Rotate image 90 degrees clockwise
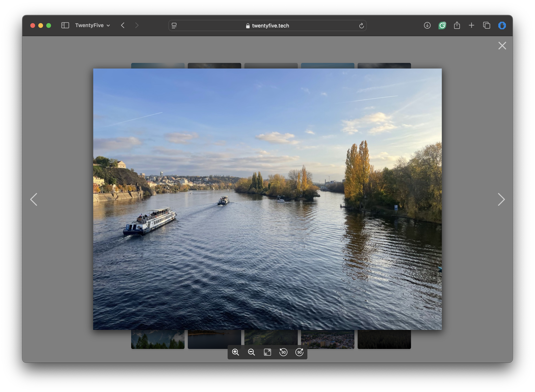This screenshot has height=392, width=535. 299,352
